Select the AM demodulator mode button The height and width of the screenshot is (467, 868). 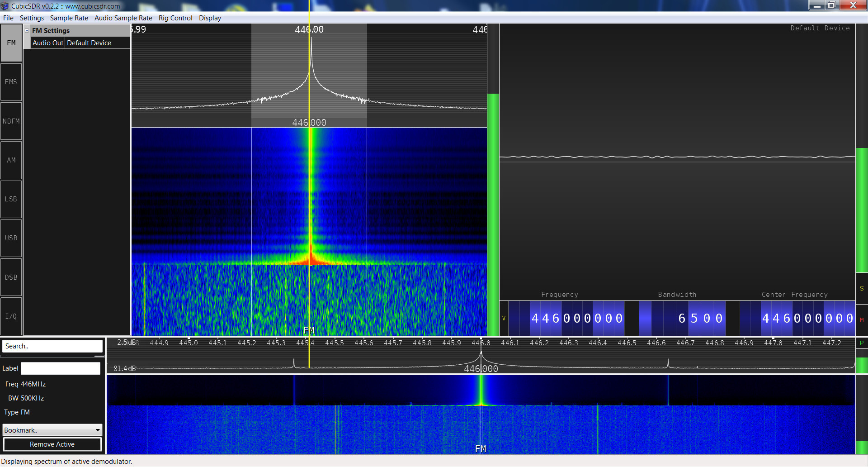(11, 160)
